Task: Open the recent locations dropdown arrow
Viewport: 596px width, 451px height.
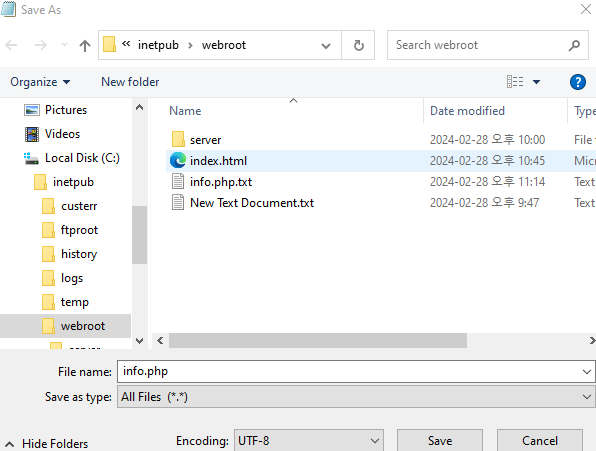Action: click(64, 45)
